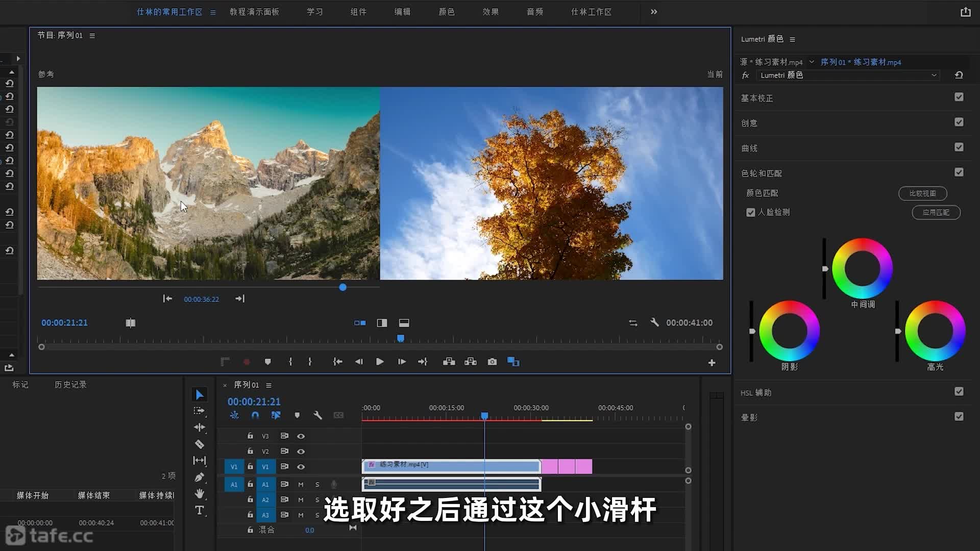Open the source clip 练习素材.mp4 dropdown
This screenshot has width=980, height=551.
click(812, 62)
